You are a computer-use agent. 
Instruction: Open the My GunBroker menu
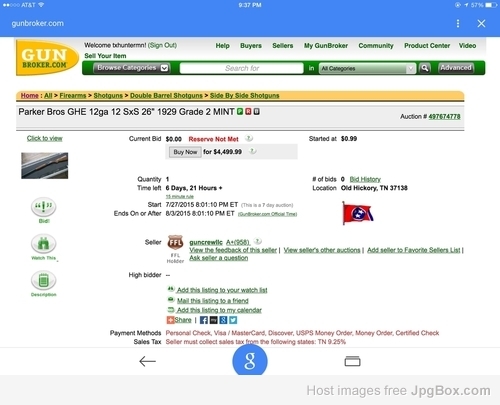pyautogui.click(x=326, y=46)
